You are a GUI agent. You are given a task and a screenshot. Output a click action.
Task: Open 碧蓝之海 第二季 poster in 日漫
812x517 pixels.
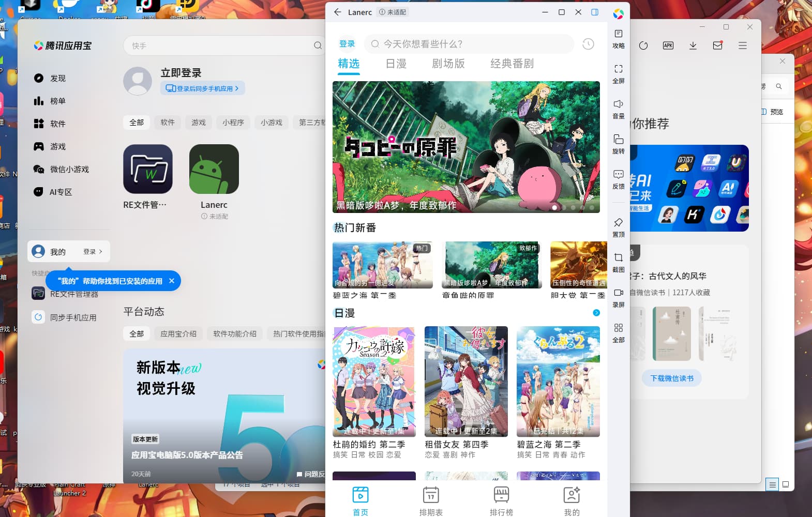click(558, 382)
